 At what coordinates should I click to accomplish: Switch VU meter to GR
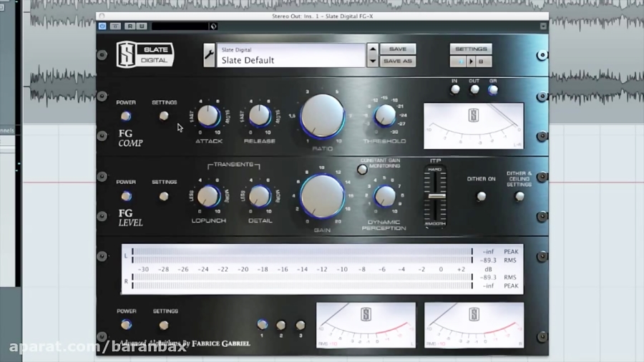(493, 89)
